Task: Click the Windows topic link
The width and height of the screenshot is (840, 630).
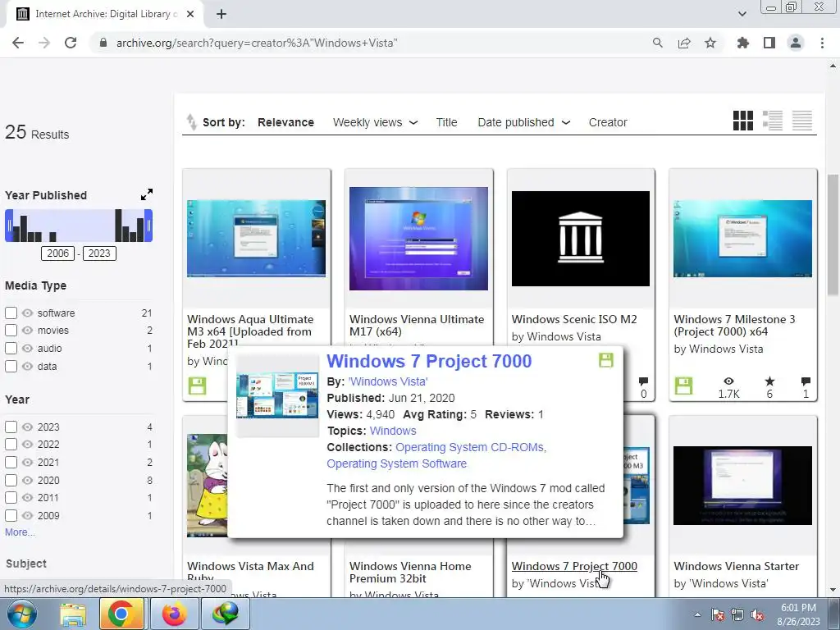Action: (x=393, y=431)
